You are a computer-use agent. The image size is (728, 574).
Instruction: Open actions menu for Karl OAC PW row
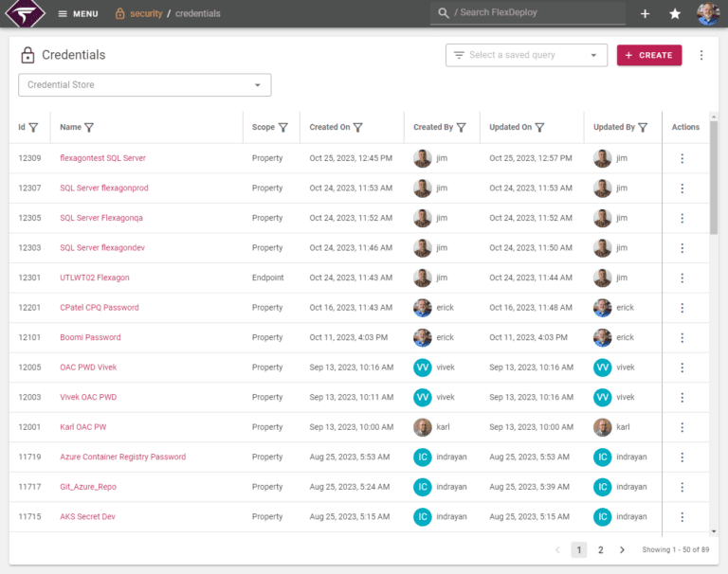click(x=682, y=427)
